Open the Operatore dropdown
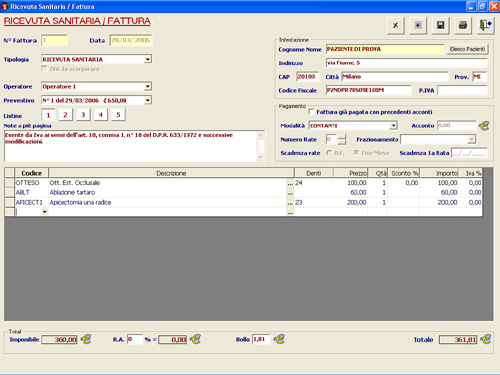This screenshot has height=375, width=500. pyautogui.click(x=148, y=87)
